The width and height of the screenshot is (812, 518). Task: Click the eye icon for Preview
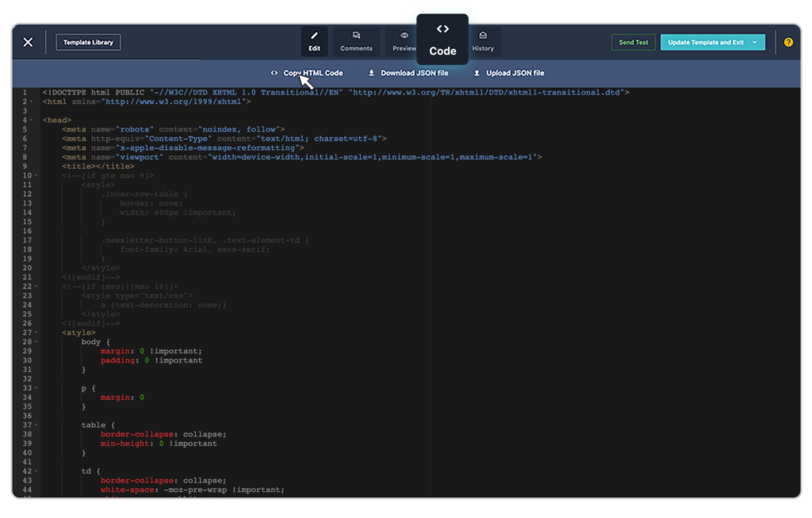pos(404,36)
